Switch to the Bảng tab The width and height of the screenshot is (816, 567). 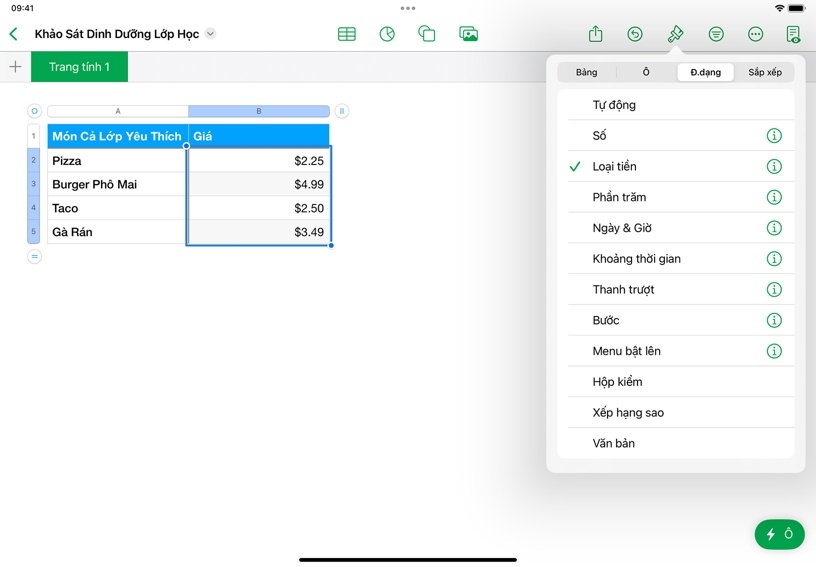586,73
